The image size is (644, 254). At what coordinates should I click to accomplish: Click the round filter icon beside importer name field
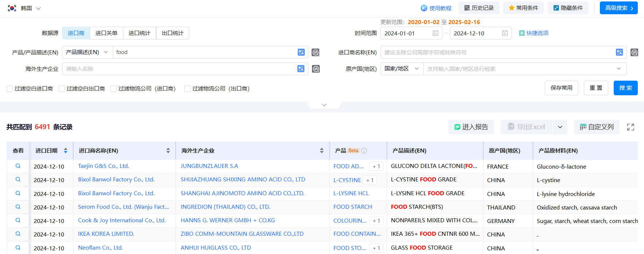coord(634,53)
